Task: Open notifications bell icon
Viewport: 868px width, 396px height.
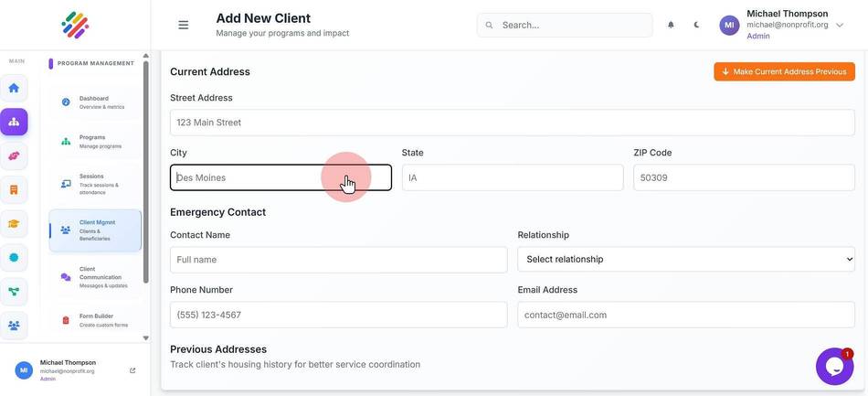Action: click(671, 25)
